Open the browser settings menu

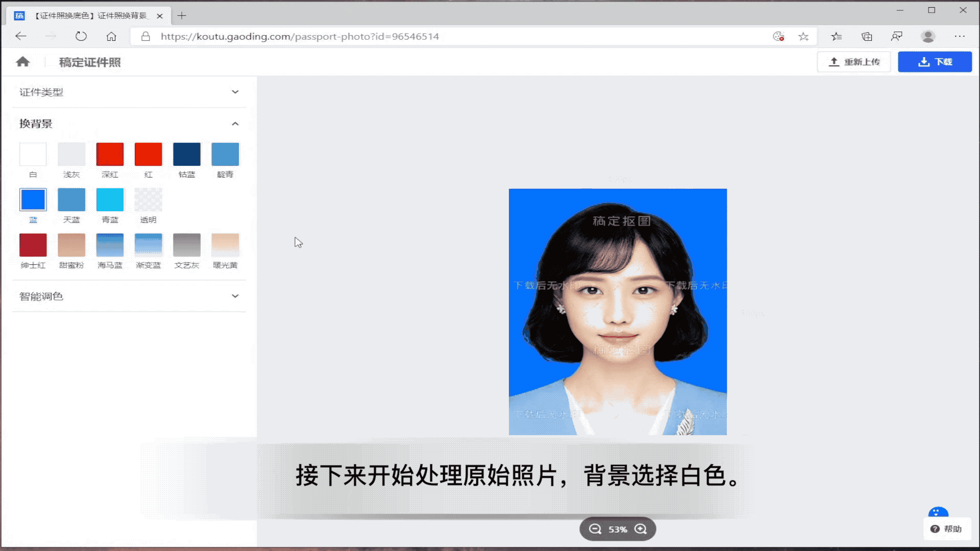point(960,36)
